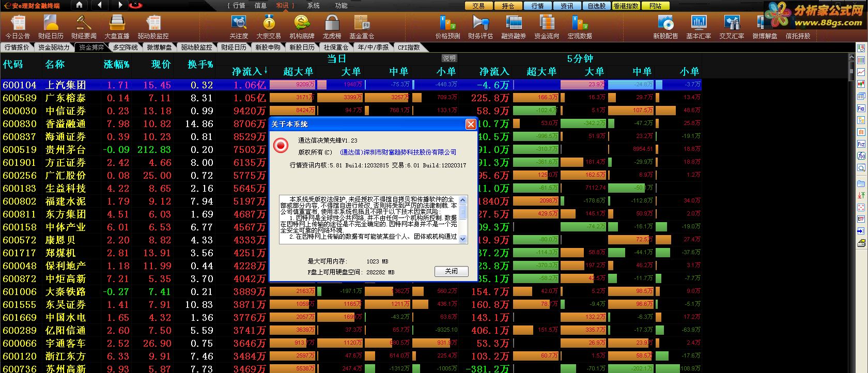Open 基本汇率 chart icon

pyautogui.click(x=699, y=27)
